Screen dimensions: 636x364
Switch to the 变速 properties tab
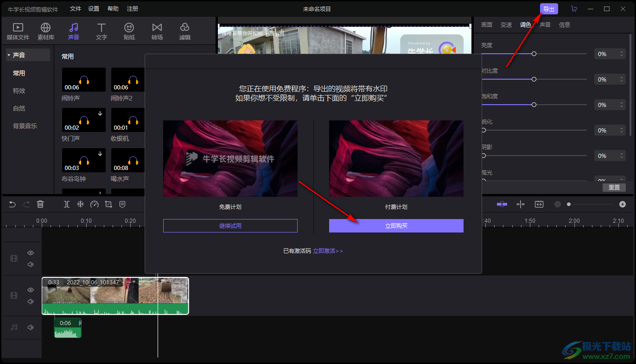coord(506,25)
